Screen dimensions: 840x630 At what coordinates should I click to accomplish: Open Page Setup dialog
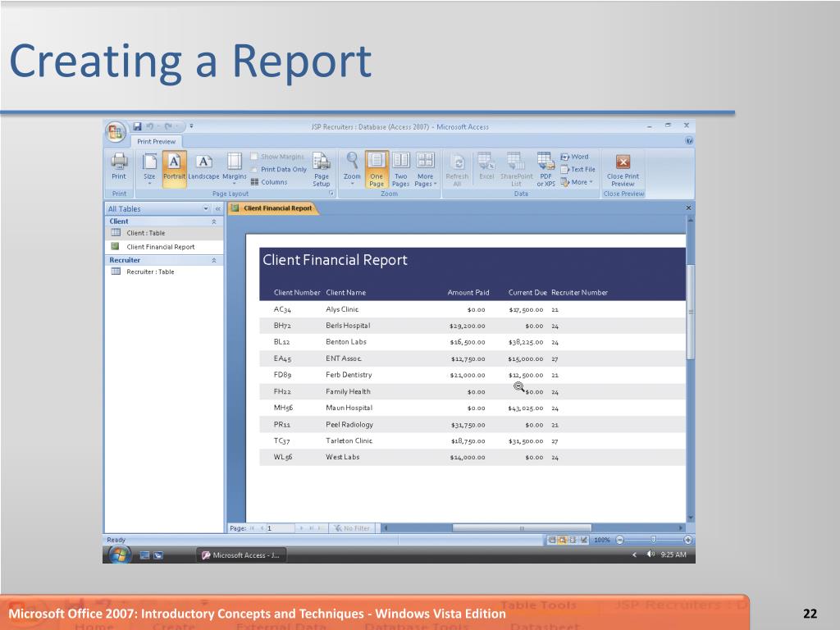click(322, 169)
